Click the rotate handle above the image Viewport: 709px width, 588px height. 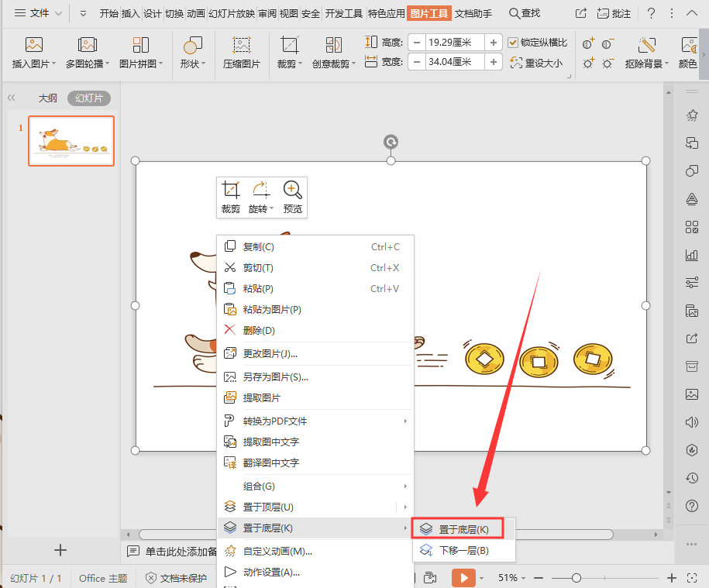391,142
